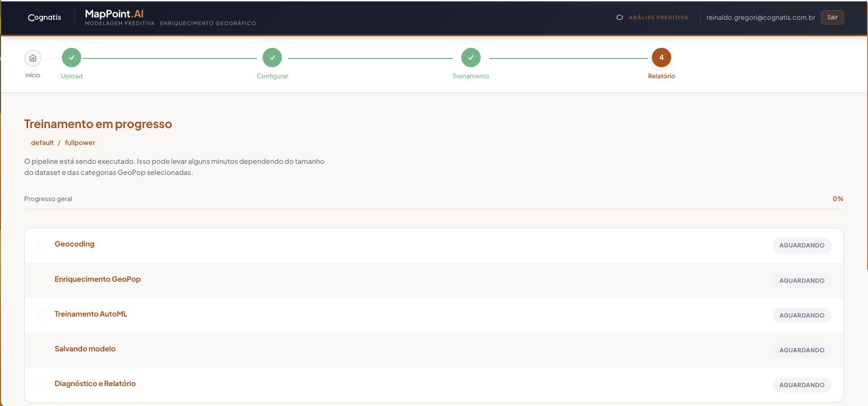This screenshot has height=406, width=868.
Task: Select the Salvando modelo step title
Action: (85, 349)
